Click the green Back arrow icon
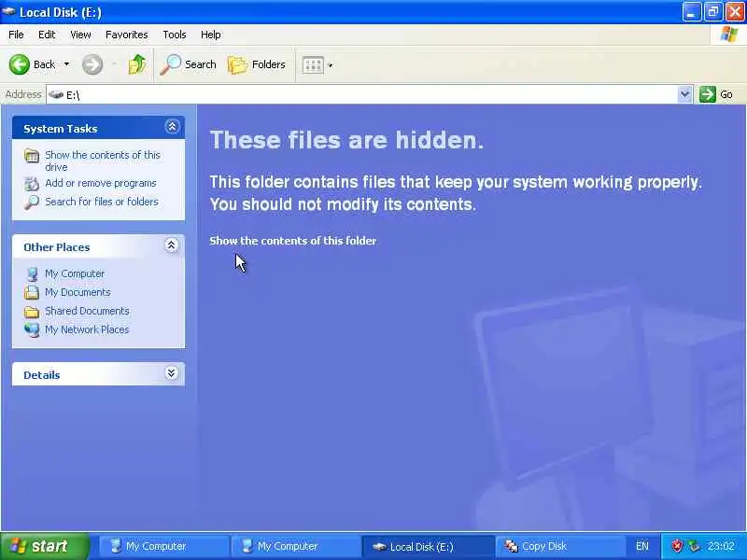The height and width of the screenshot is (560, 747). pyautogui.click(x=20, y=64)
